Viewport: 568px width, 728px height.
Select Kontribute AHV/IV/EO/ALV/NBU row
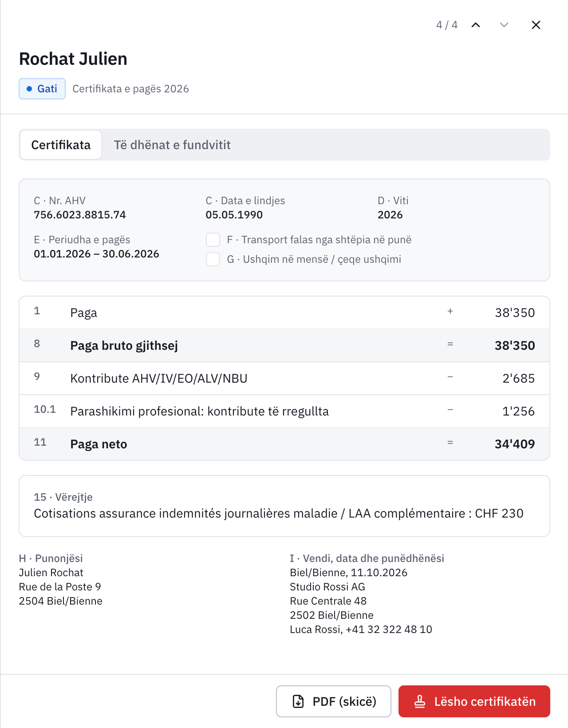point(284,378)
